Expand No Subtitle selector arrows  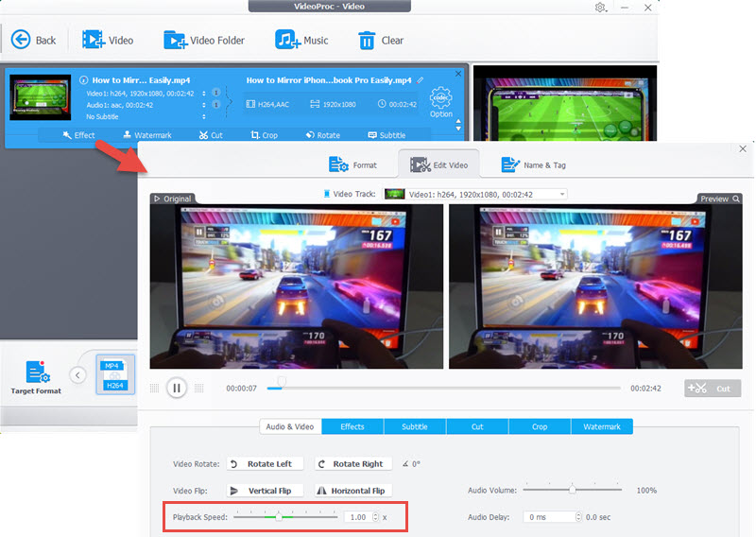coord(204,116)
